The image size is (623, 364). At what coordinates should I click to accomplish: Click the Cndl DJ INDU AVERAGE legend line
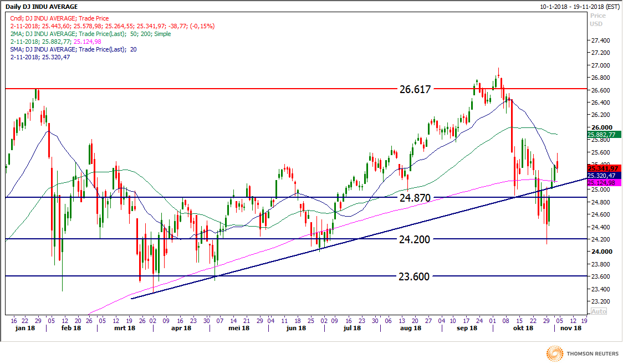(60, 18)
